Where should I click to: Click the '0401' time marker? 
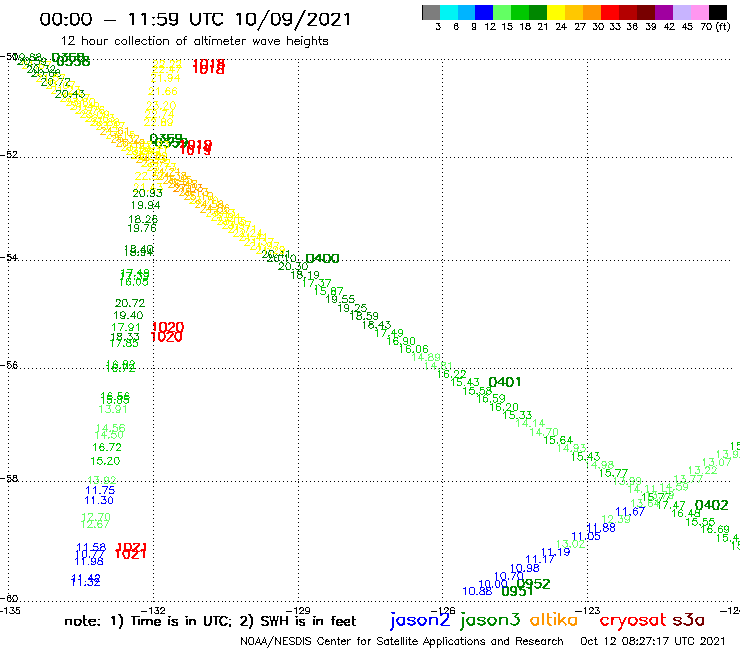click(505, 382)
